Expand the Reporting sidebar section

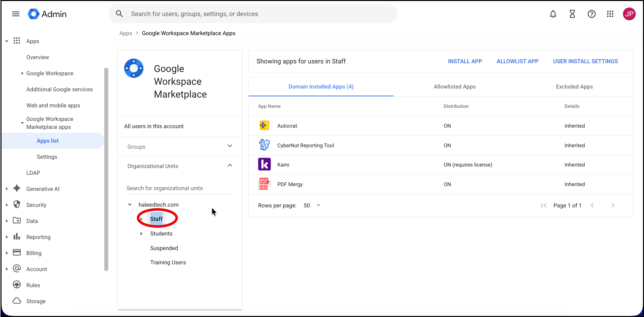click(x=7, y=237)
